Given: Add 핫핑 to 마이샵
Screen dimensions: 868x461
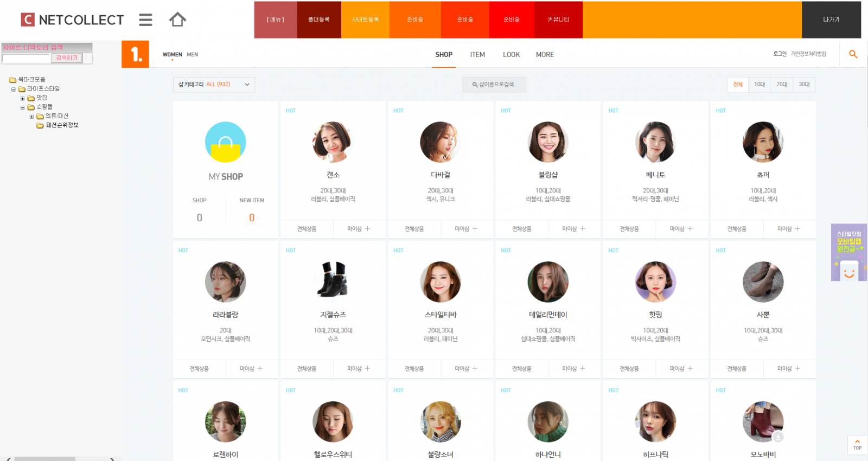Looking at the screenshot, I should pos(681,369).
